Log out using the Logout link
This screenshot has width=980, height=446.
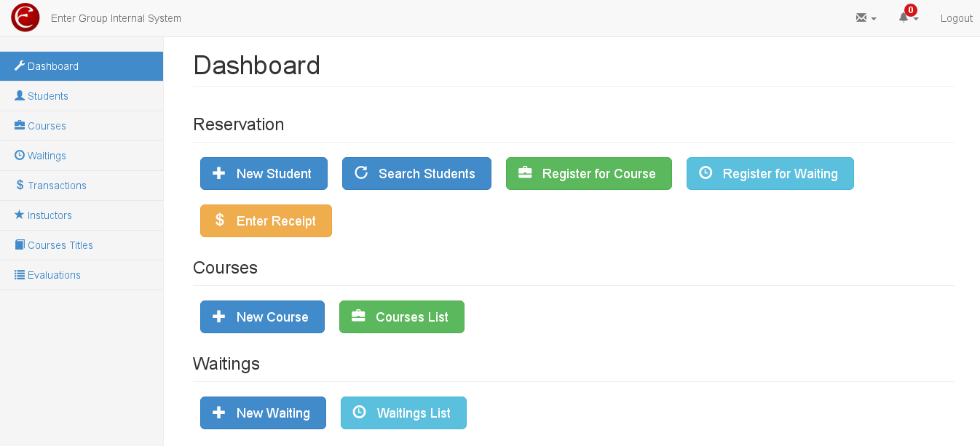pyautogui.click(x=956, y=18)
